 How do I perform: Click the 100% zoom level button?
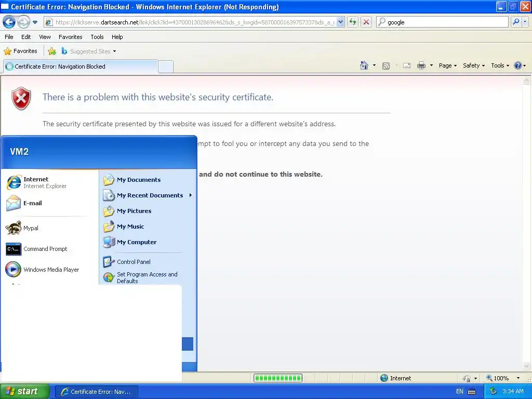tap(498, 378)
